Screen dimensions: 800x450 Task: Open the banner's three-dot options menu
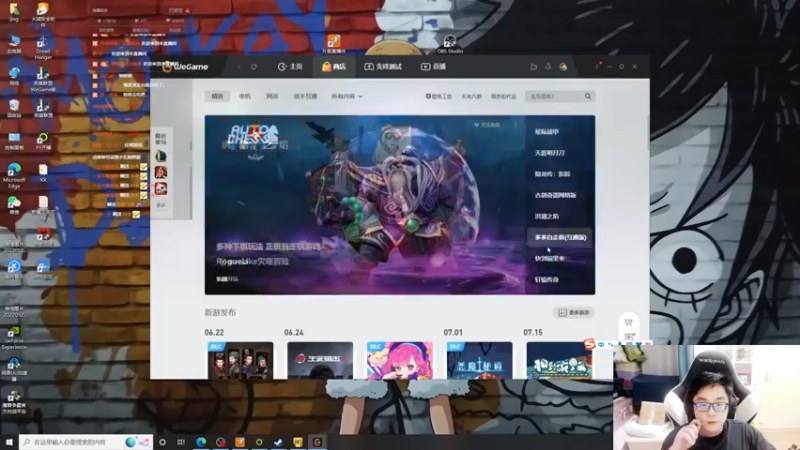tap(515, 125)
